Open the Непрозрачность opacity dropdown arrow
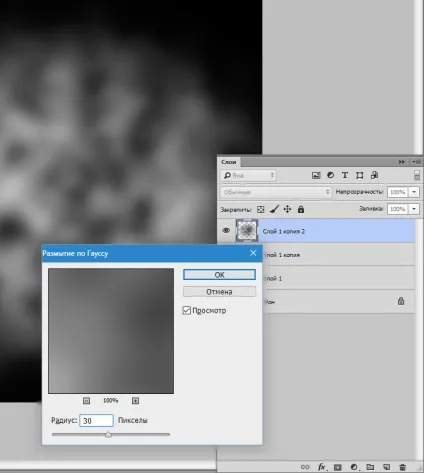Screen dimensions: 424x473 (414, 192)
